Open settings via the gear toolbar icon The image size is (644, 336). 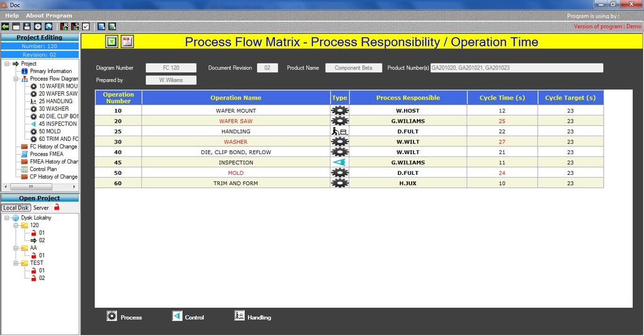click(x=38, y=26)
